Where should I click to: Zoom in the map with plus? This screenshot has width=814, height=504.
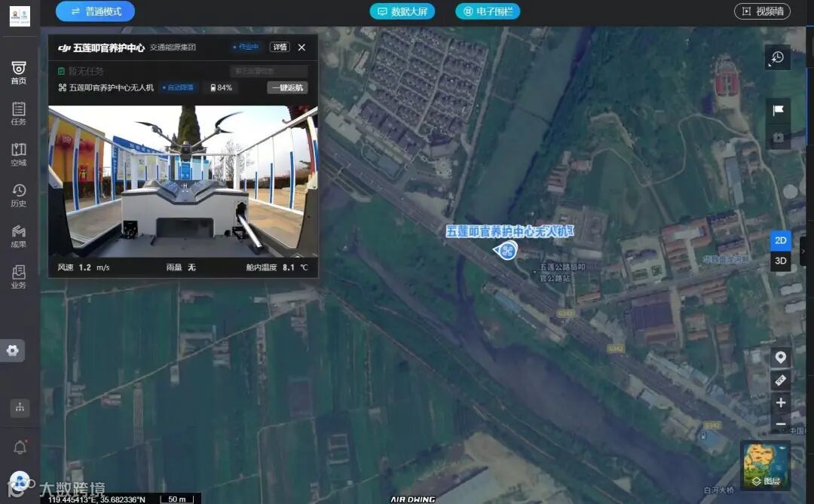tap(780, 403)
